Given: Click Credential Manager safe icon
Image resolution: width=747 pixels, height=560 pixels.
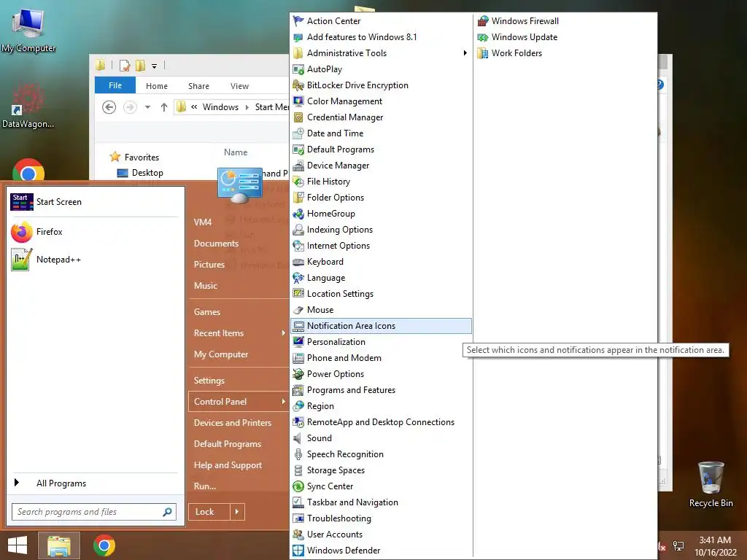Looking at the screenshot, I should (298, 117).
